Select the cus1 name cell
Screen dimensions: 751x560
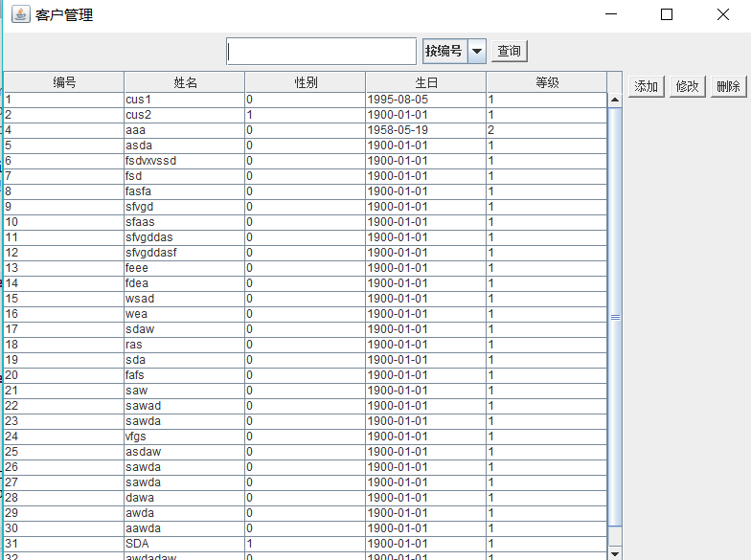(x=184, y=100)
